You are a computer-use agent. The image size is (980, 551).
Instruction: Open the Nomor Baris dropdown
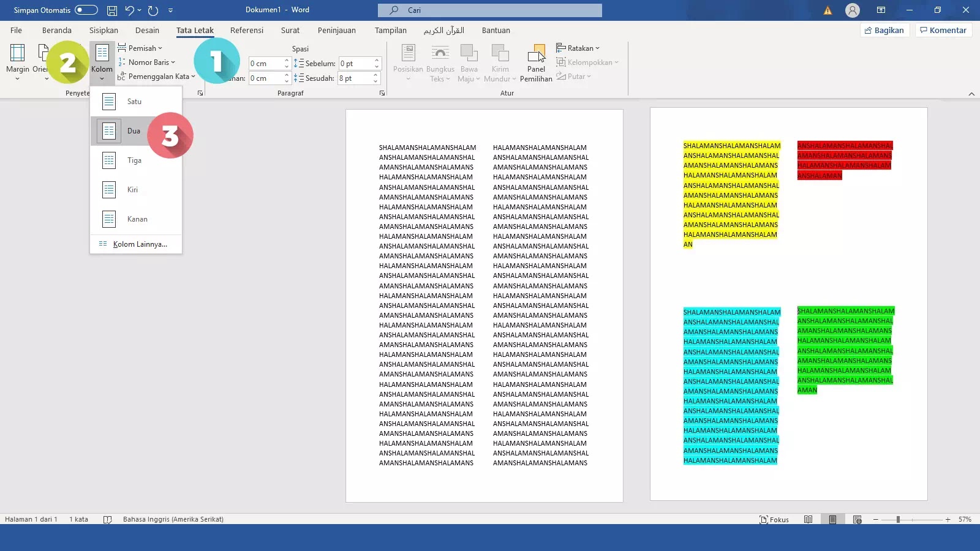[146, 62]
